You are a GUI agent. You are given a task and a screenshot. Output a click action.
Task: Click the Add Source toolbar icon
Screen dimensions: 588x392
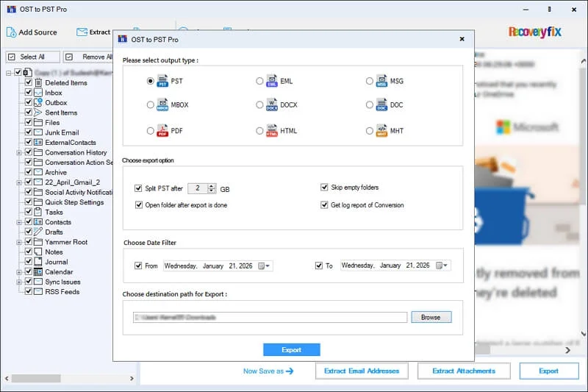click(x=11, y=32)
